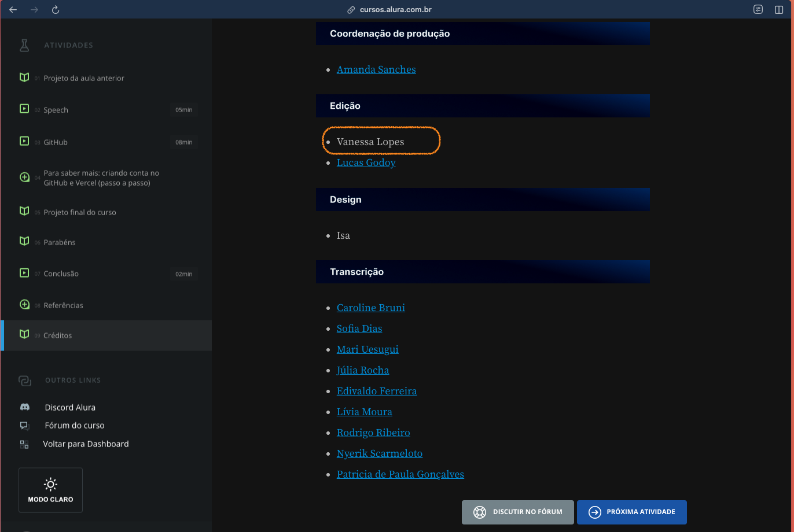The image size is (794, 532).
Task: Click the Discord logo icon
Action: [x=25, y=407]
